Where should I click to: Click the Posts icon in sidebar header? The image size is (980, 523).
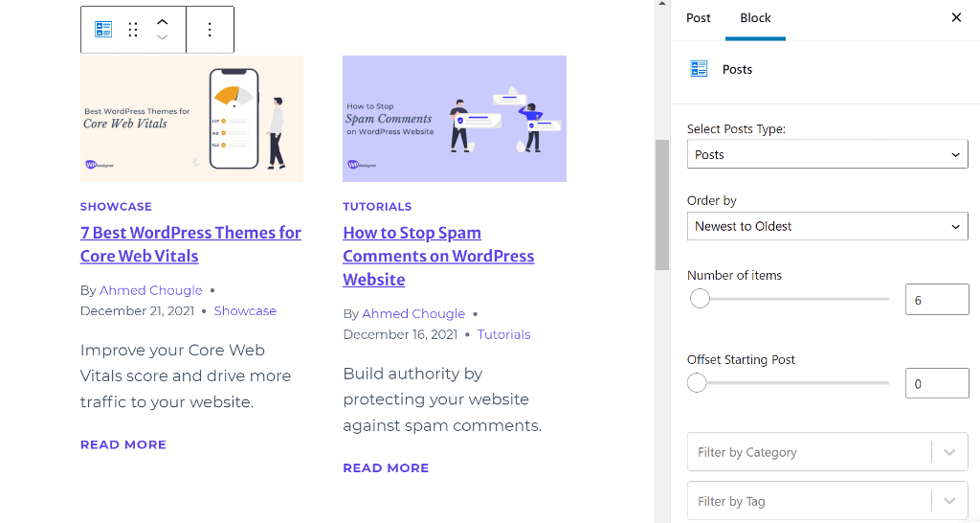(x=699, y=69)
